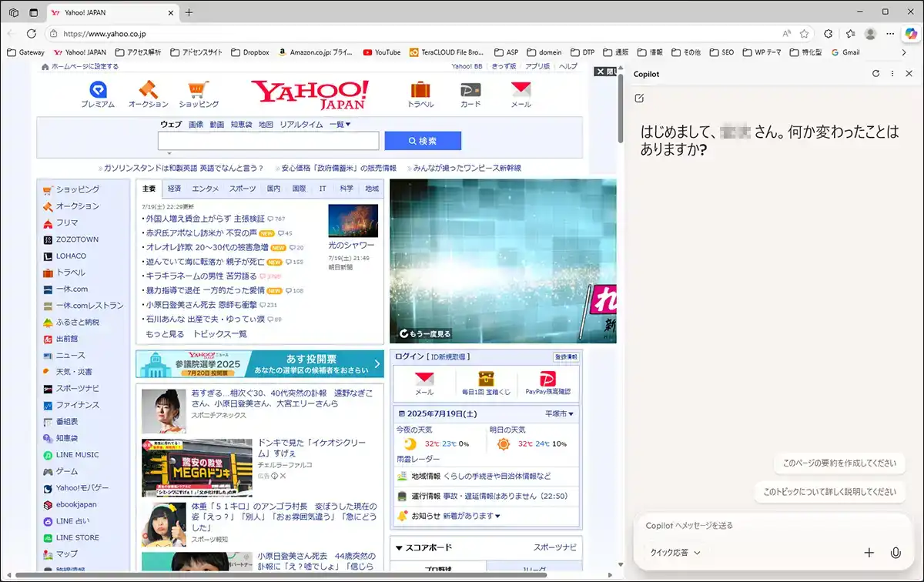Add page to favorites star icon
This screenshot has height=582, width=924.
[804, 34]
